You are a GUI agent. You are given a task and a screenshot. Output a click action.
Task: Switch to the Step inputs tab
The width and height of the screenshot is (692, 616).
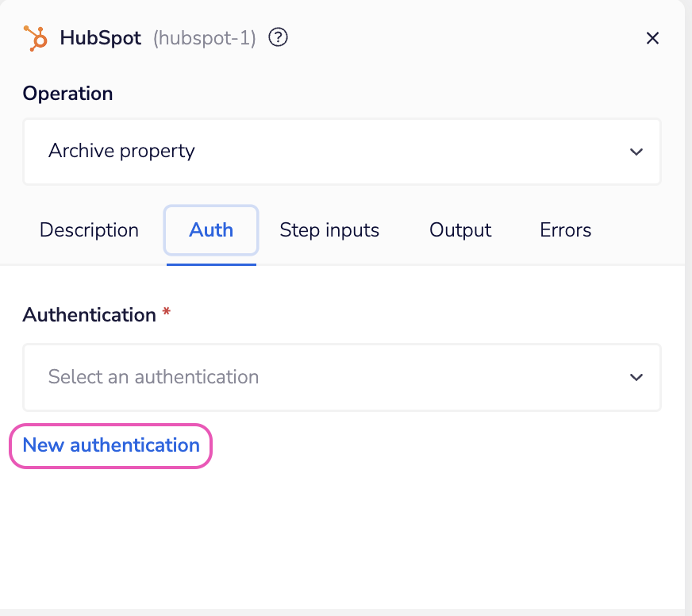coord(329,230)
